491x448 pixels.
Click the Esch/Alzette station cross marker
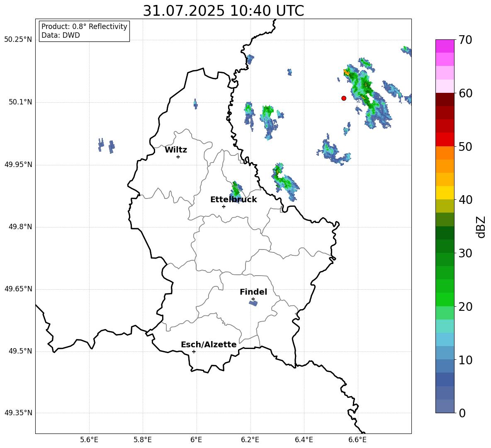pos(194,351)
